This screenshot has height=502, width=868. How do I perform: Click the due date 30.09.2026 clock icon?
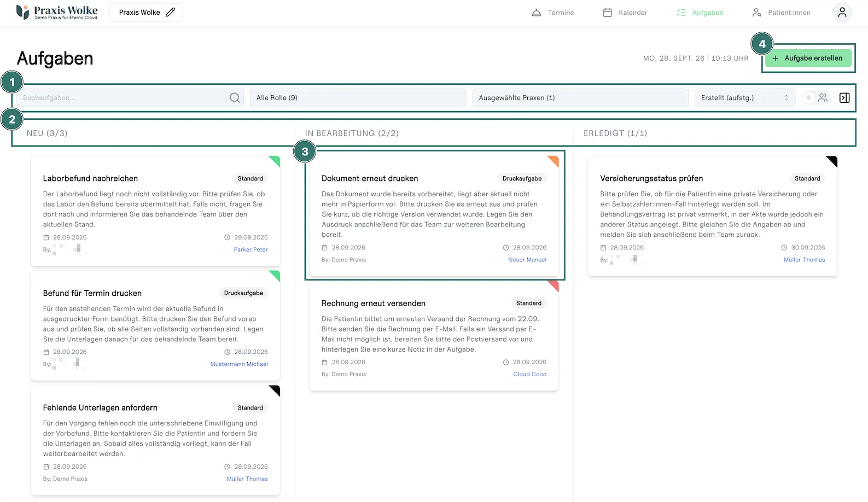[784, 248]
